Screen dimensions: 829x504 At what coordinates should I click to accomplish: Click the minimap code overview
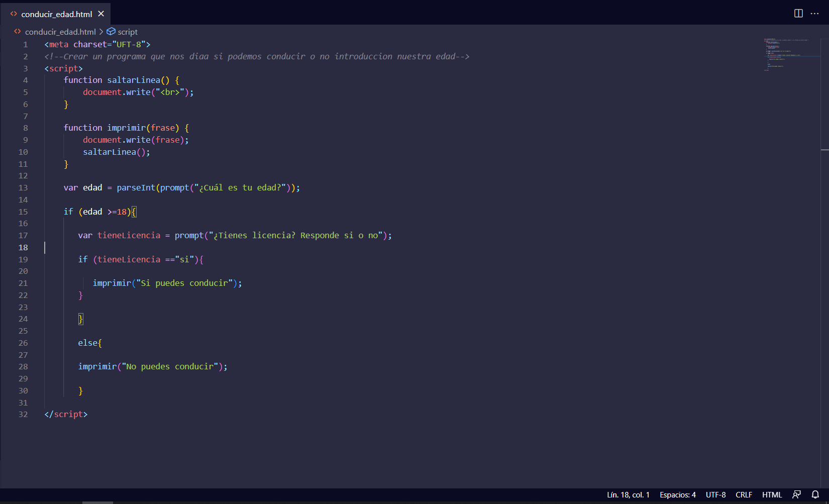pos(792,54)
